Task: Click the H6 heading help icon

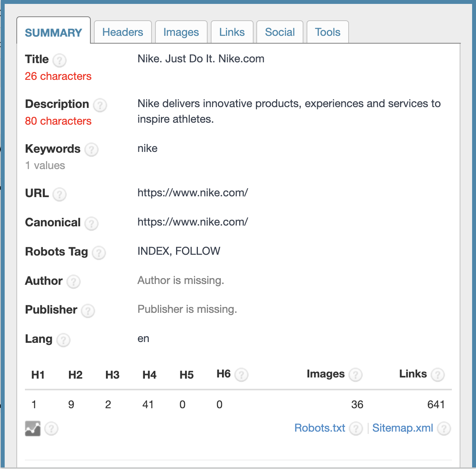Action: 242,375
